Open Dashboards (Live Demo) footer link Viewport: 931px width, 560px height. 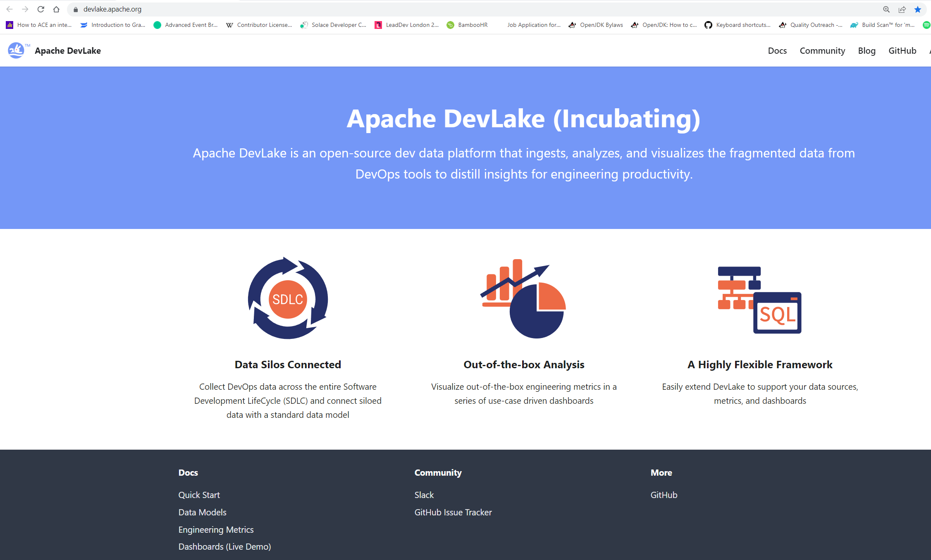[x=224, y=546]
